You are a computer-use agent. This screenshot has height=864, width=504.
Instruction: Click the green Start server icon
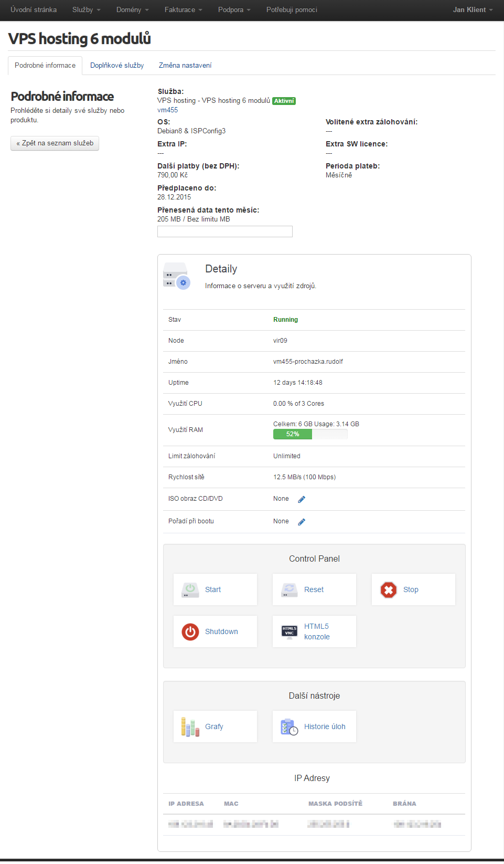tap(190, 589)
